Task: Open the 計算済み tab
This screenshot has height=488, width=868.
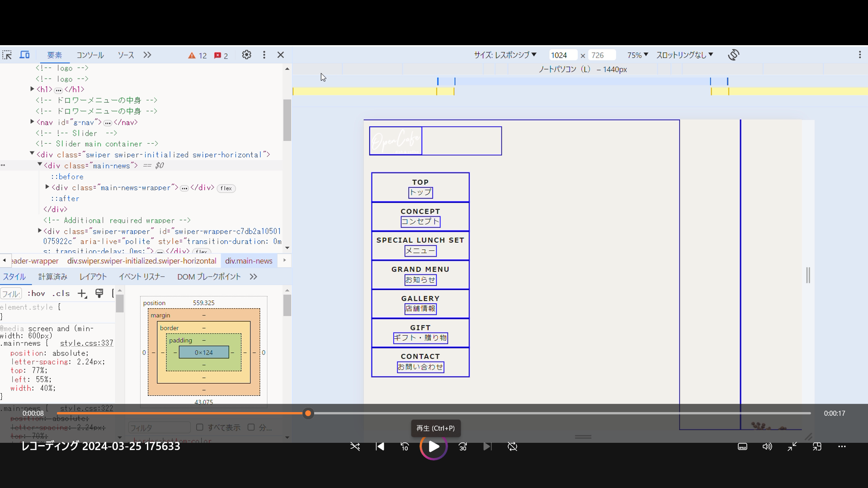Action: pos(52,277)
